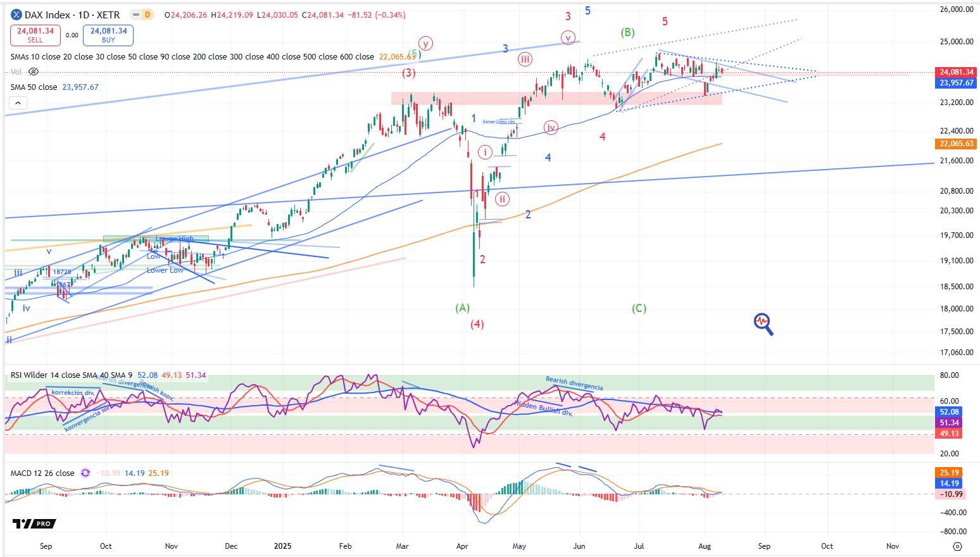Click the red SELL 24,081.34 button
This screenshot has height=557, width=980.
[x=35, y=35]
